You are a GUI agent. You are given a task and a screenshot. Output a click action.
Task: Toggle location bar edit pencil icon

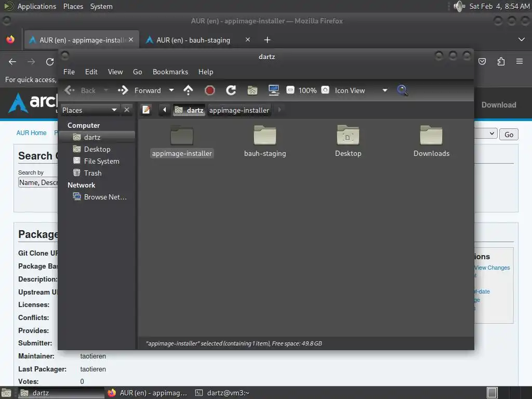(146, 110)
